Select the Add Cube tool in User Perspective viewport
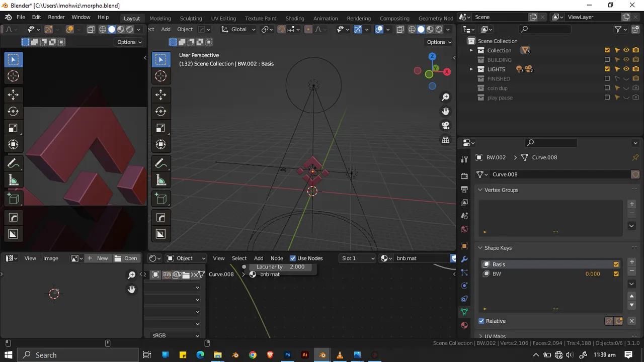The image size is (644, 362). (161, 199)
